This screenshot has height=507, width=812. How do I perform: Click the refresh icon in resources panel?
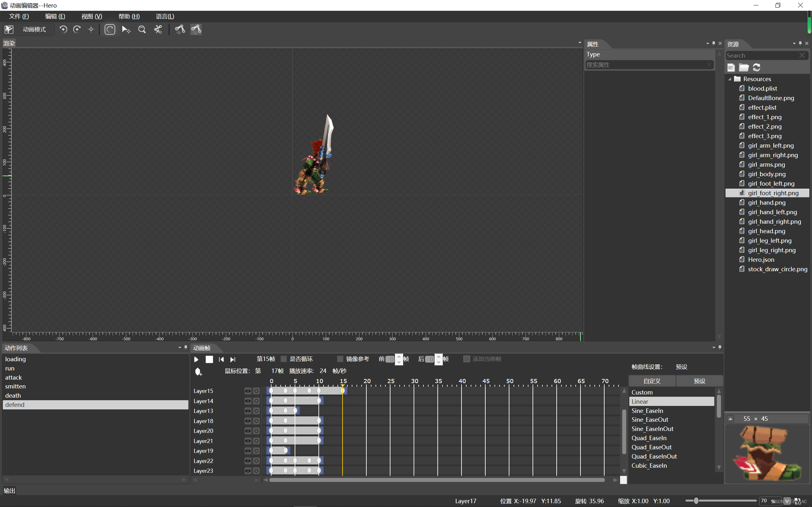pos(756,67)
